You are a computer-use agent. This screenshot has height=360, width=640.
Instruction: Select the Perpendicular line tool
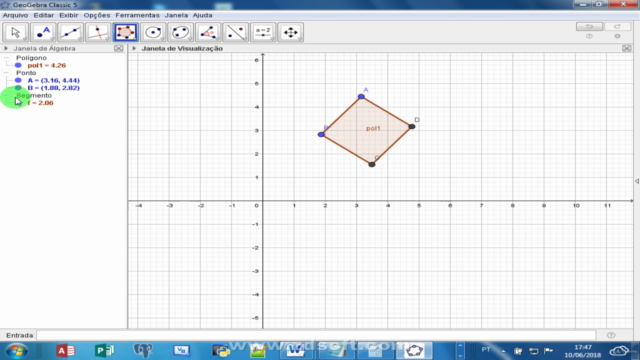point(98,32)
